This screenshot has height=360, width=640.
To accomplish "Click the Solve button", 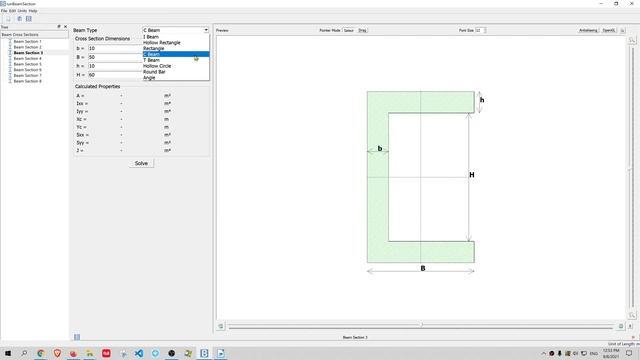I will (141, 163).
